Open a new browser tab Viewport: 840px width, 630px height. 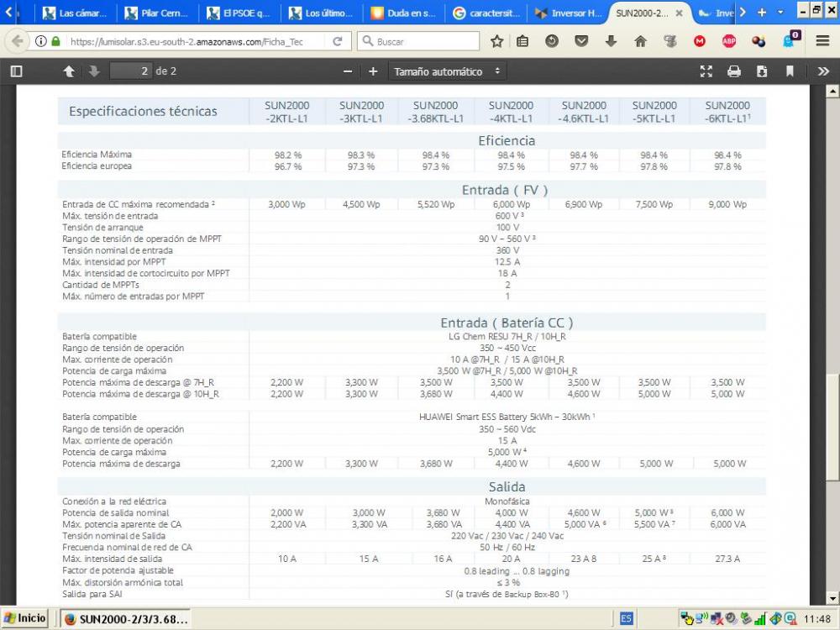(x=762, y=13)
